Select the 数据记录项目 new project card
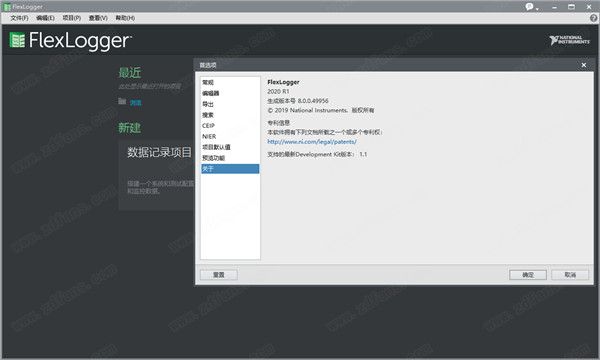 157,175
